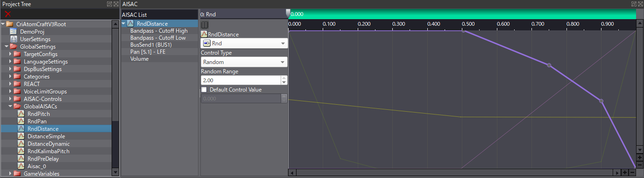Expand the DspBusSettings folder
This screenshot has height=178, width=644.
click(10, 69)
